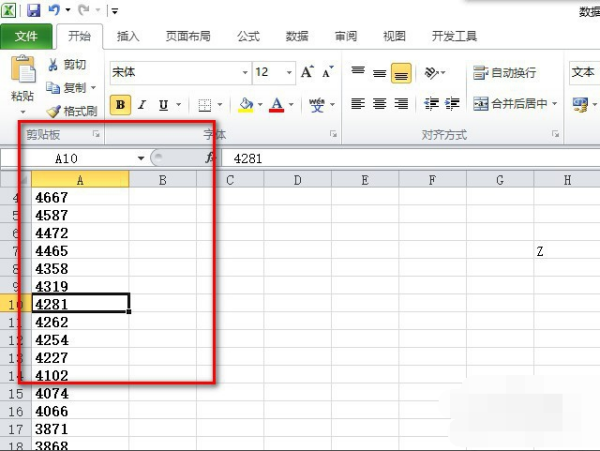Open the 复制 copy options arrow

(93, 88)
